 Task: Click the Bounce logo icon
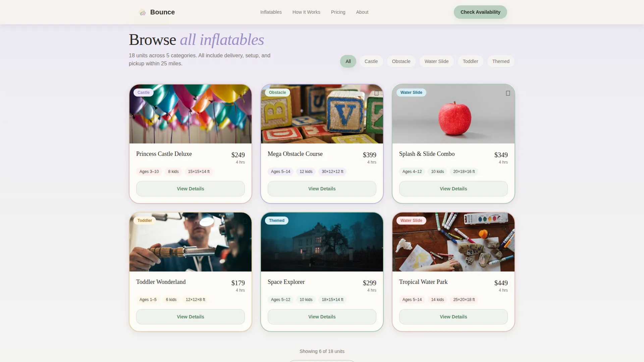143,12
